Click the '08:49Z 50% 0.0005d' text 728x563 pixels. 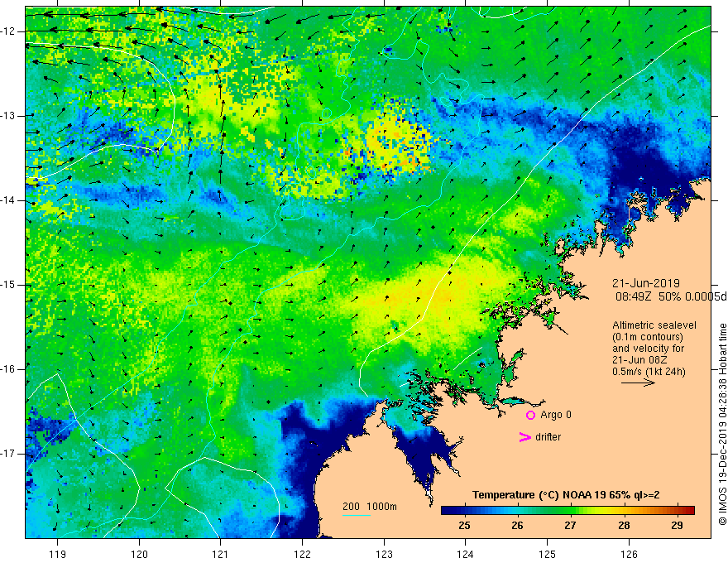pyautogui.click(x=672, y=296)
